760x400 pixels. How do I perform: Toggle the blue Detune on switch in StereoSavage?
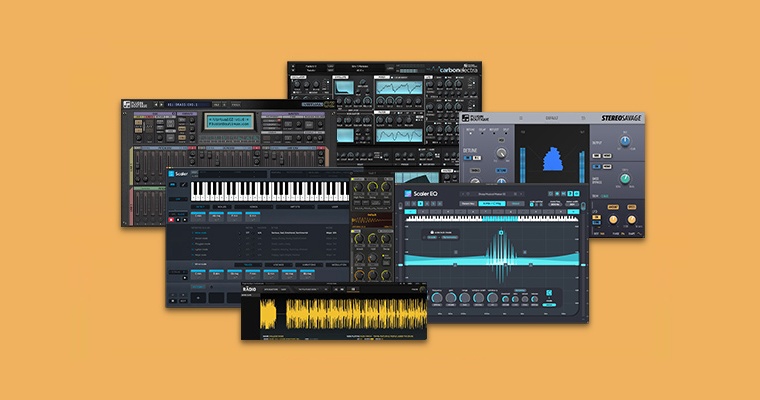[469, 158]
